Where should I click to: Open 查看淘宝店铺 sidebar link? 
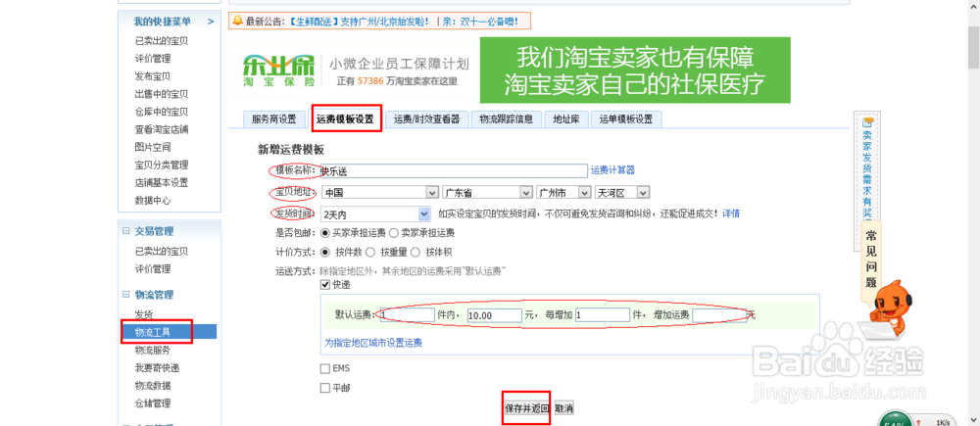click(x=162, y=129)
